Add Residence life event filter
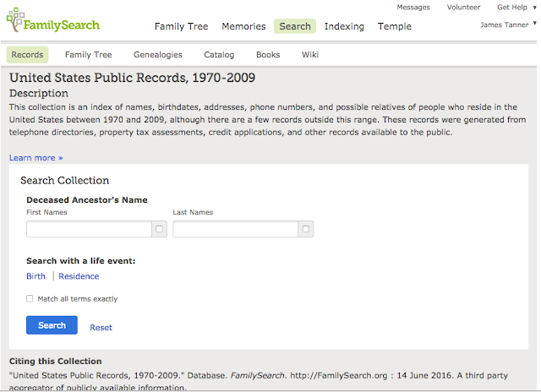Image resolution: width=541 pixels, height=392 pixels. click(79, 276)
